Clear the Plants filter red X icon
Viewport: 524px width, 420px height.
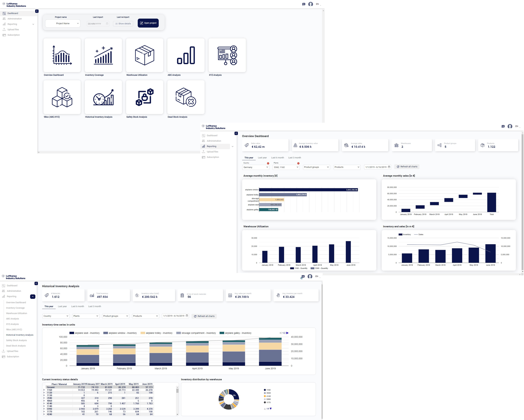point(298,163)
